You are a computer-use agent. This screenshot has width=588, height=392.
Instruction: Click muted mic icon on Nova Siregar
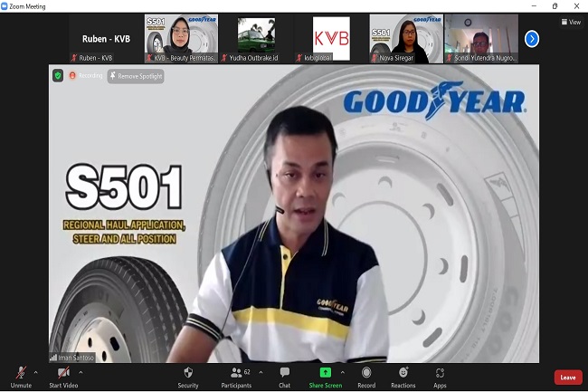coord(374,58)
